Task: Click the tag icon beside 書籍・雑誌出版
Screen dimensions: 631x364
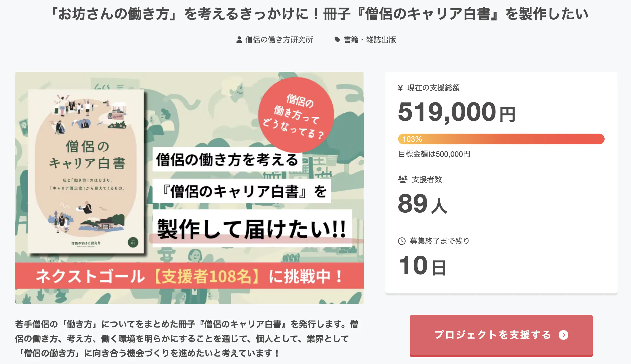Action: tap(337, 40)
